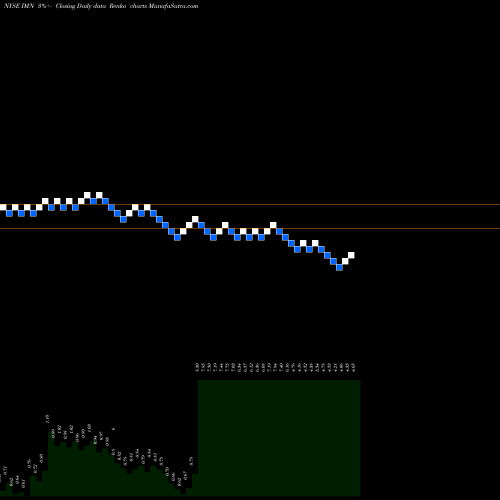
Task: Click the "NYSE IMN" ticker text in the title
Action: pos(19,6)
